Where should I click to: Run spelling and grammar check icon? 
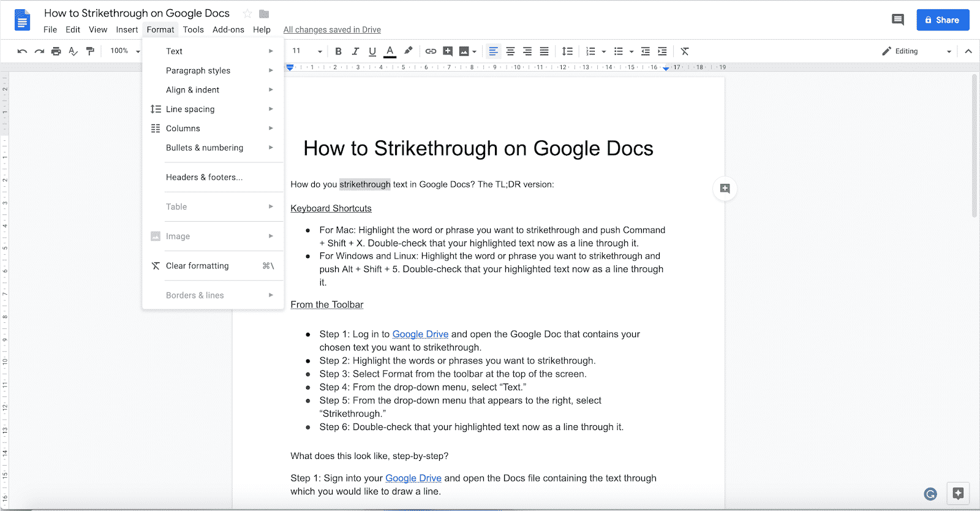click(73, 51)
